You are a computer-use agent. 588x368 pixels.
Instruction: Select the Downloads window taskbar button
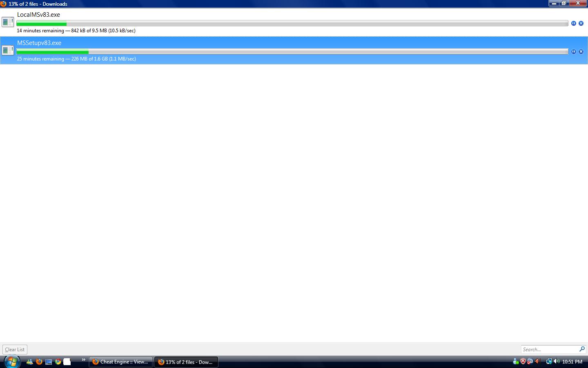pos(186,362)
